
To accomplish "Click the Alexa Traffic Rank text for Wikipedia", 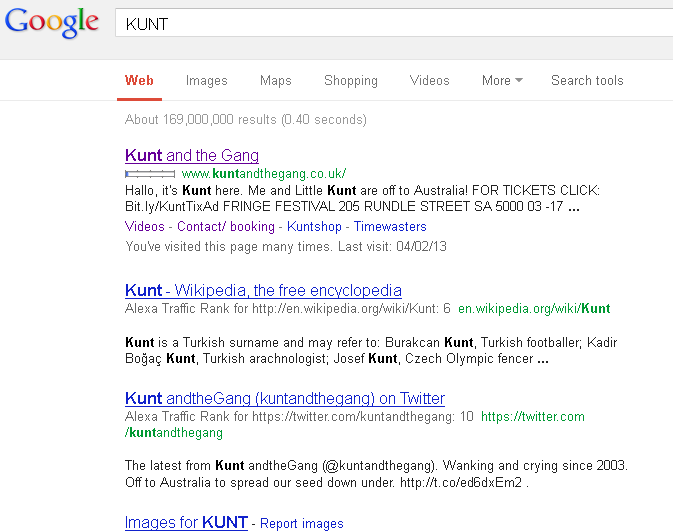I will [288, 309].
